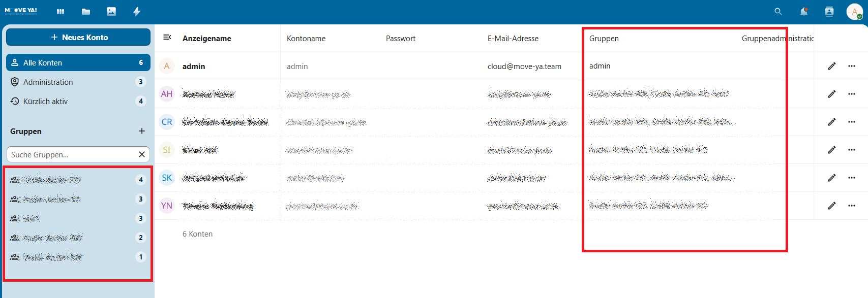Edit the admin account with pencil icon
The width and height of the screenshot is (868, 298).
tap(832, 66)
